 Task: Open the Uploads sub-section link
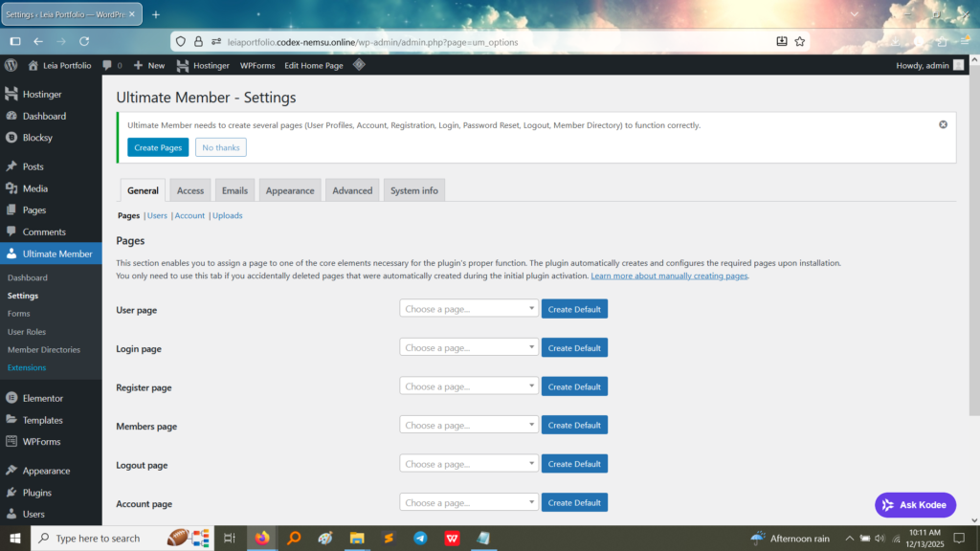[x=228, y=215]
